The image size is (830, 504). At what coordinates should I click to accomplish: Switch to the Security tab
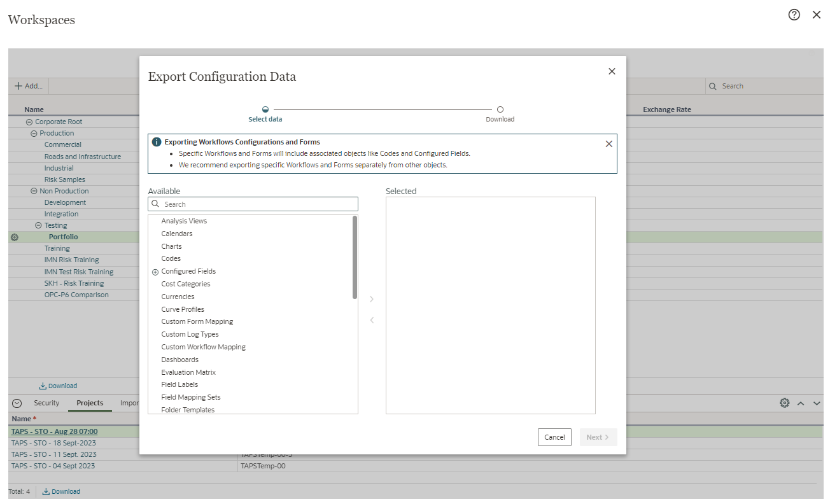[x=46, y=403]
